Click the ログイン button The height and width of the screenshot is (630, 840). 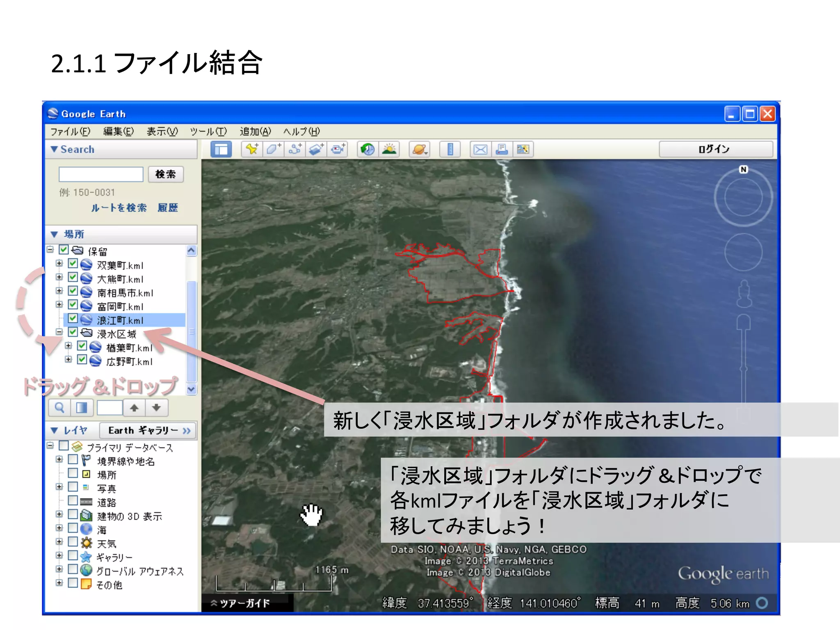point(715,149)
